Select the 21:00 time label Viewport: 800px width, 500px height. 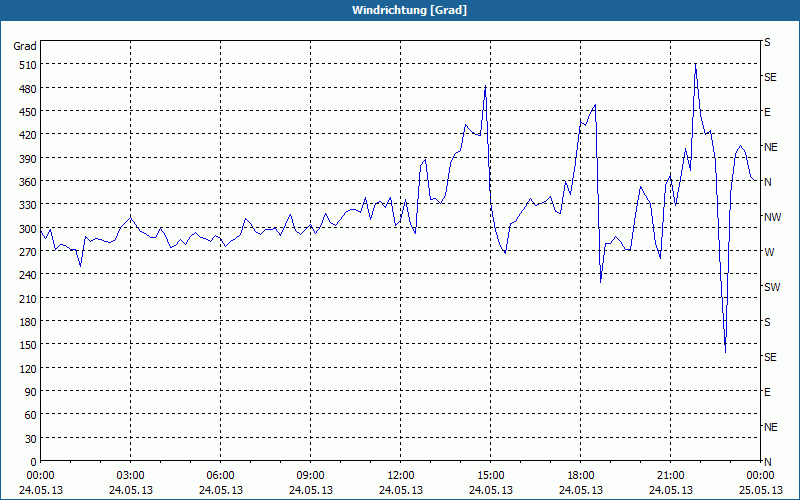(x=670, y=476)
